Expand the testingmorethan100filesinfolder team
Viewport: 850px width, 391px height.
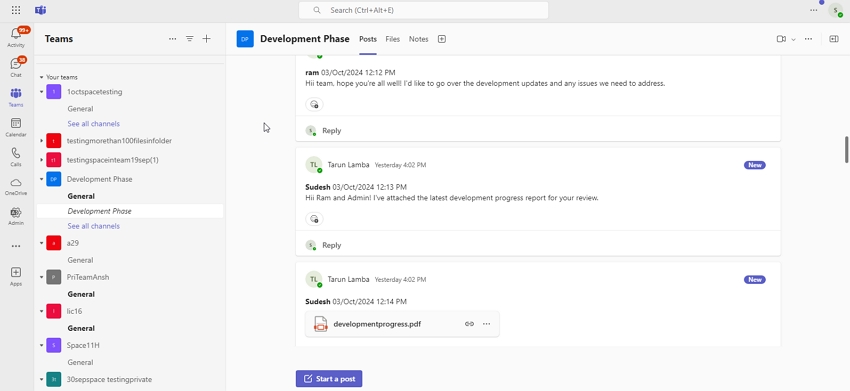pyautogui.click(x=41, y=141)
